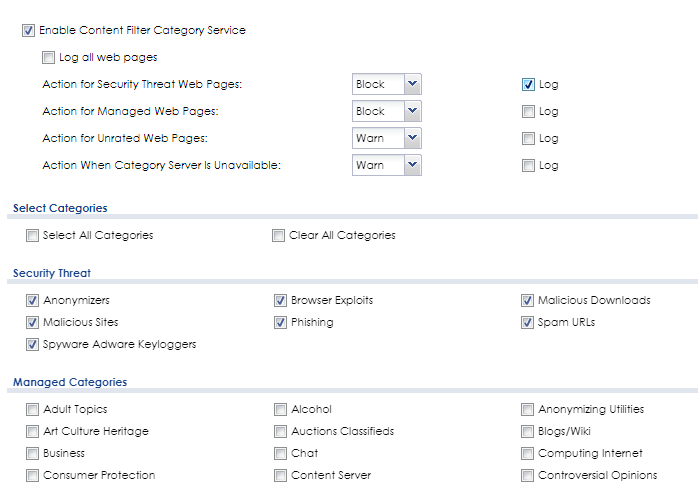Select the Auctions Classifieds category
Viewport: 698px width, 486px height.
tap(281, 432)
